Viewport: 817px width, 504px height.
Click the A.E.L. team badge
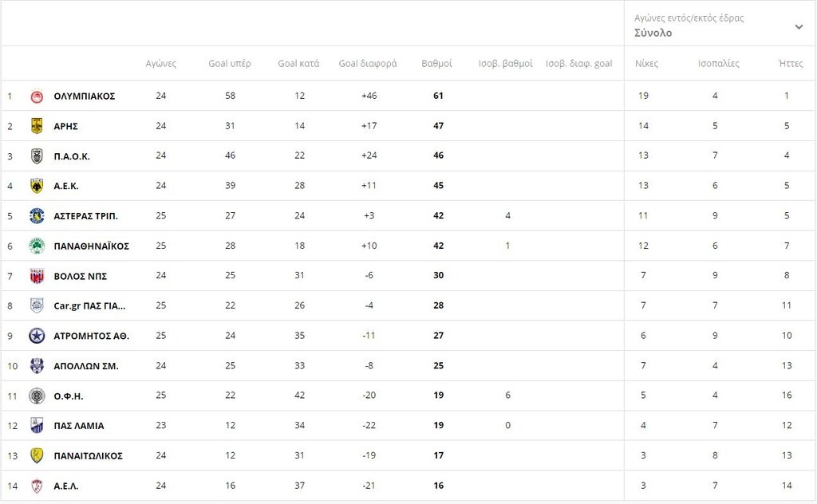tap(37, 486)
